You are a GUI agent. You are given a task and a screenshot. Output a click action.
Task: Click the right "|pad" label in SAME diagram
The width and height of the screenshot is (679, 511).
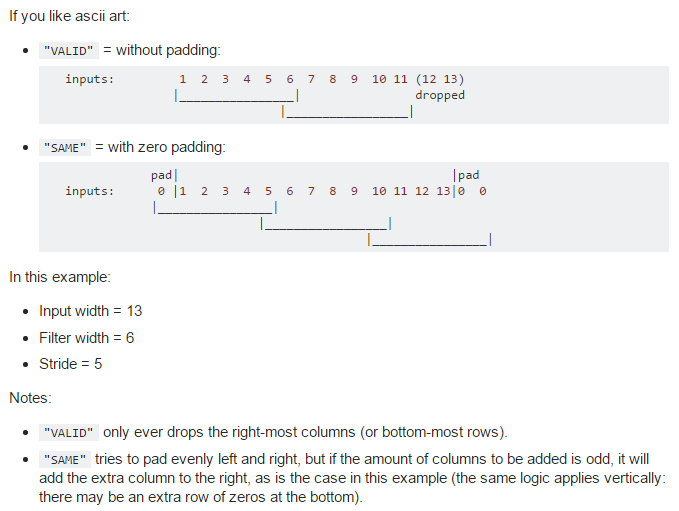(466, 175)
